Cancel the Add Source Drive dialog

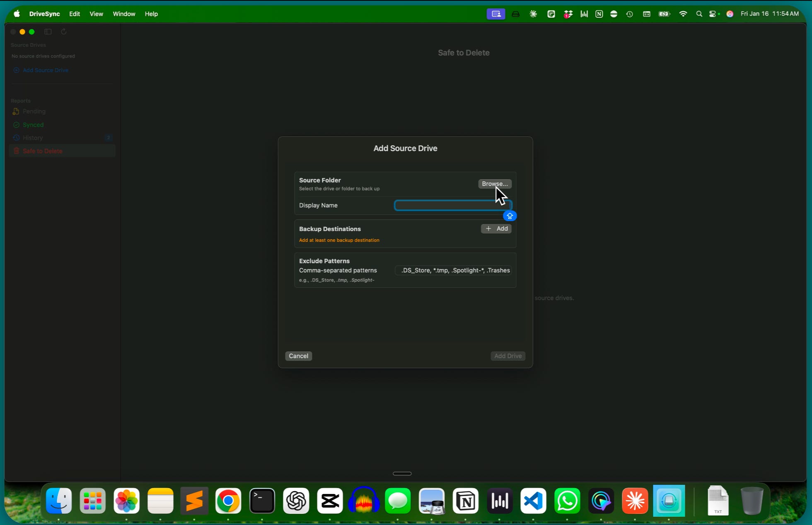(298, 356)
